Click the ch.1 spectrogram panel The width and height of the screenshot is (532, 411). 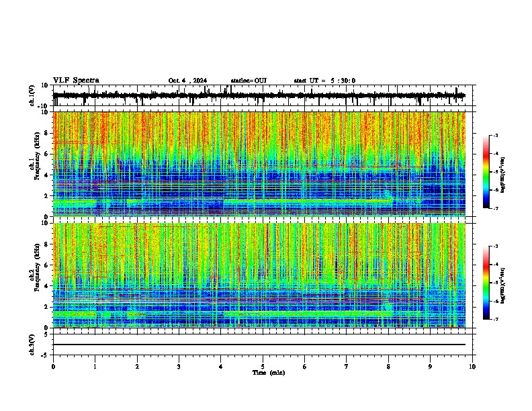[x=259, y=164]
